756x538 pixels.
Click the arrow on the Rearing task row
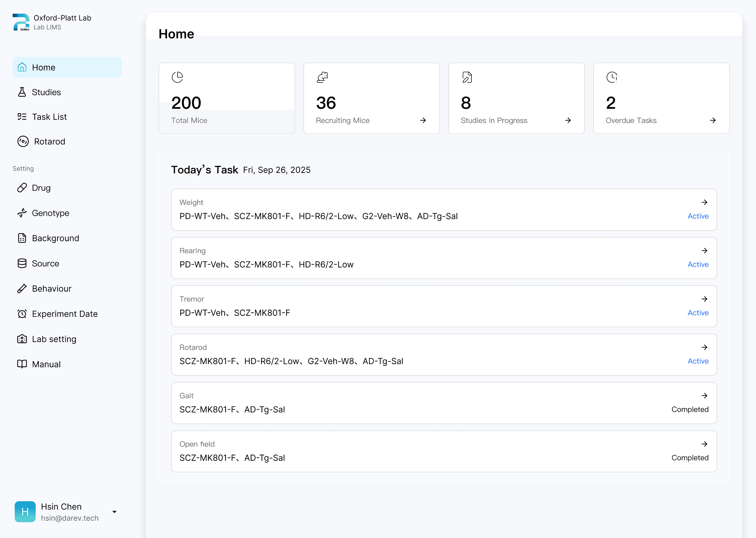[704, 250]
